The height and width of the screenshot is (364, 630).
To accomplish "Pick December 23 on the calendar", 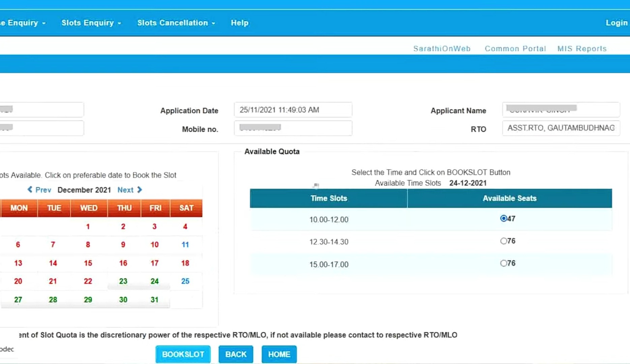I will point(123,281).
